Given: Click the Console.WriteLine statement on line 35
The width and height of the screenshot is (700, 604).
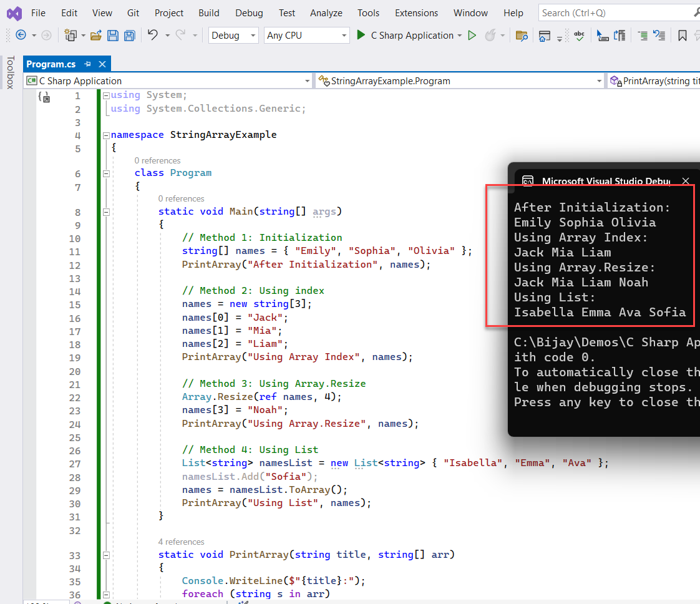Looking at the screenshot, I should [x=273, y=581].
